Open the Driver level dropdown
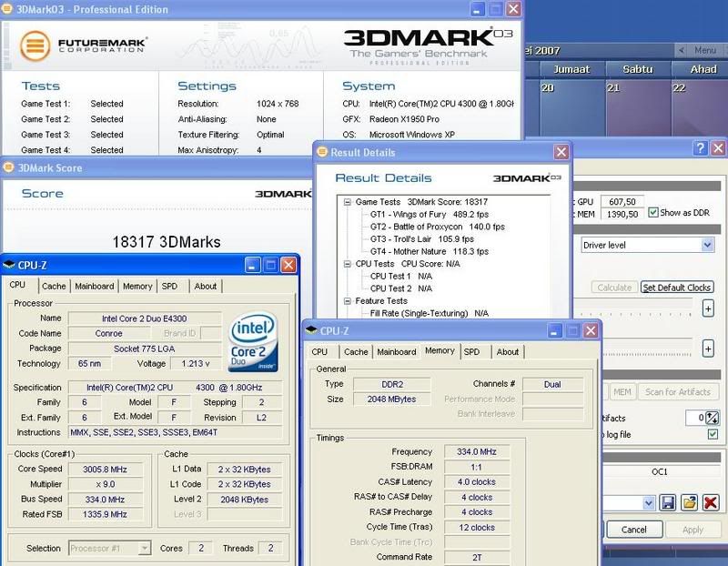This screenshot has width=728, height=566. 707,245
